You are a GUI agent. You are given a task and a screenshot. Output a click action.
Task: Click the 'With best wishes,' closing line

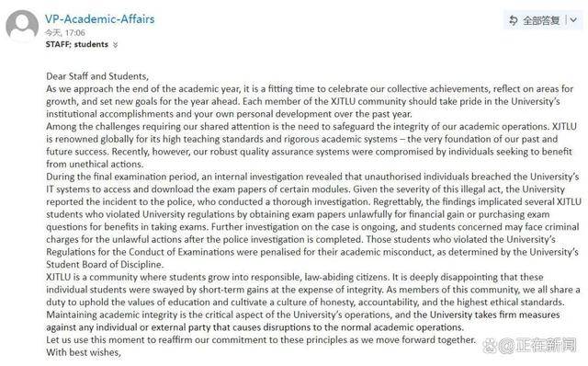(84, 353)
